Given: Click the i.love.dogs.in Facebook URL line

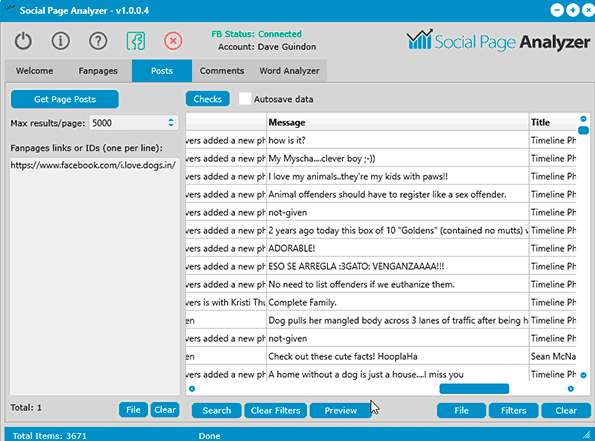Looking at the screenshot, I should pyautogui.click(x=93, y=165).
